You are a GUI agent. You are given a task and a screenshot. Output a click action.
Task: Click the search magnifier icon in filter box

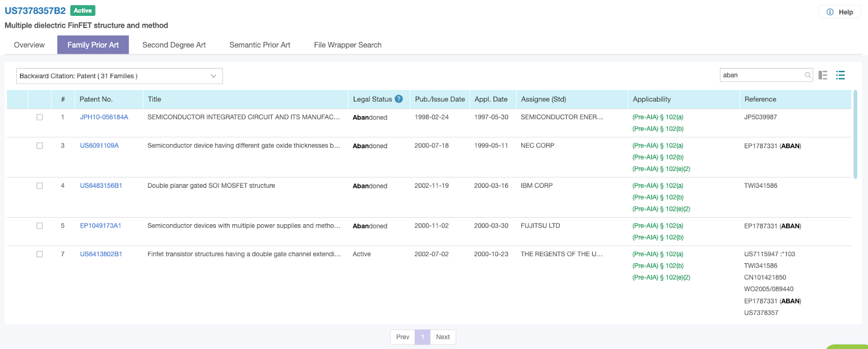click(x=808, y=75)
